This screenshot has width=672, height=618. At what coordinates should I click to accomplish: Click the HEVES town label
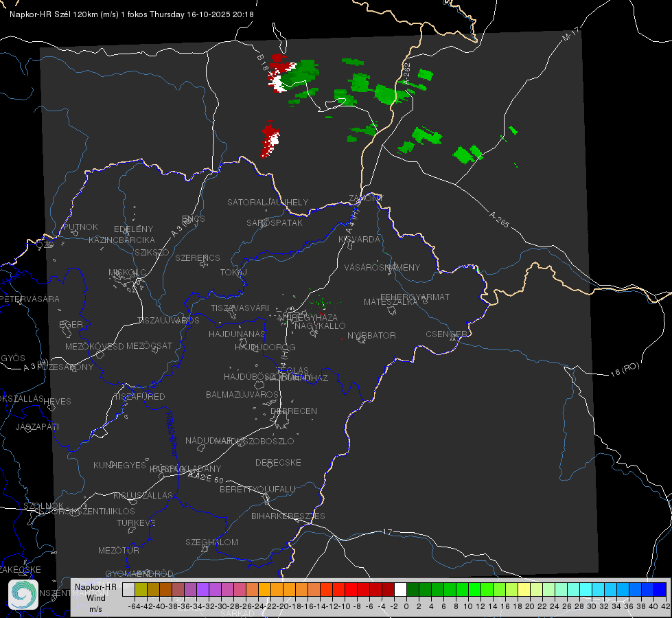[x=57, y=402]
